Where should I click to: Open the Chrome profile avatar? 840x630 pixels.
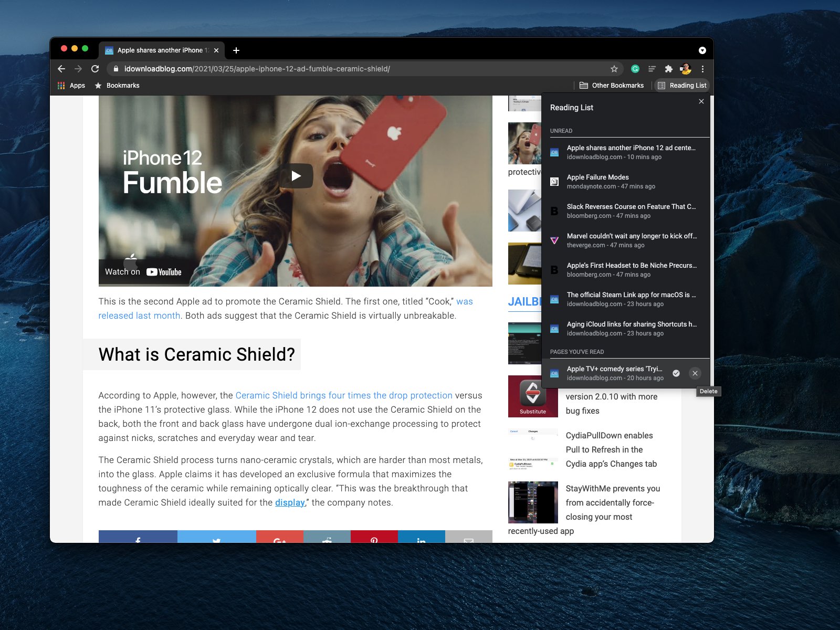pos(686,69)
